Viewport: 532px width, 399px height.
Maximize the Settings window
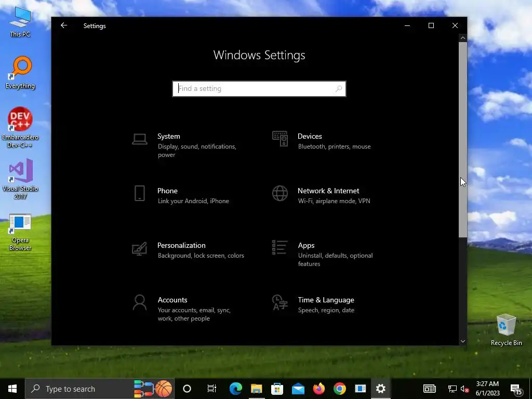point(431,25)
